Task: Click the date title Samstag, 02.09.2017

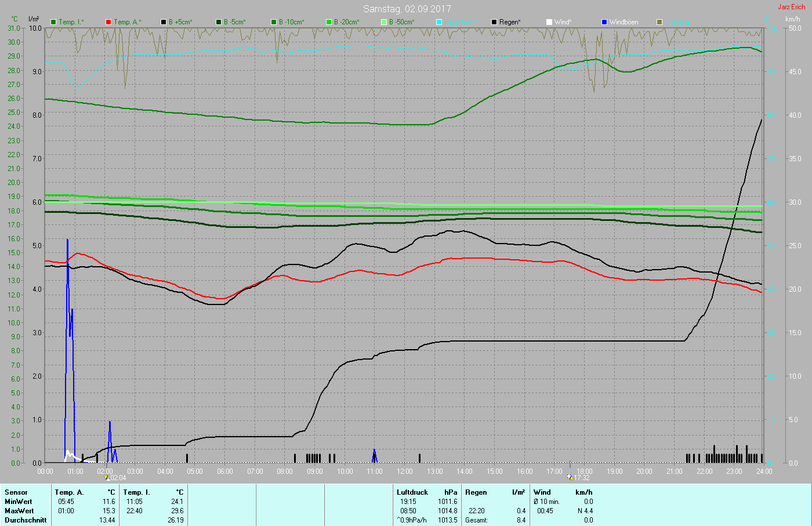Action: point(407,9)
